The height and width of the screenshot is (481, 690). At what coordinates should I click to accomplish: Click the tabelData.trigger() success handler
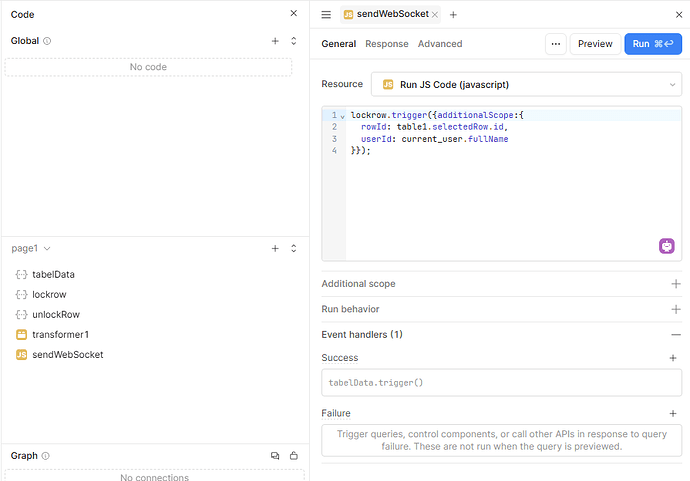pyautogui.click(x=501, y=383)
